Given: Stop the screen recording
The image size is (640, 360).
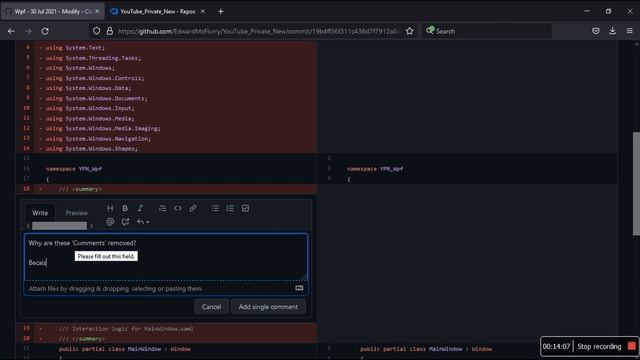Looking at the screenshot, I should pyautogui.click(x=606, y=346).
